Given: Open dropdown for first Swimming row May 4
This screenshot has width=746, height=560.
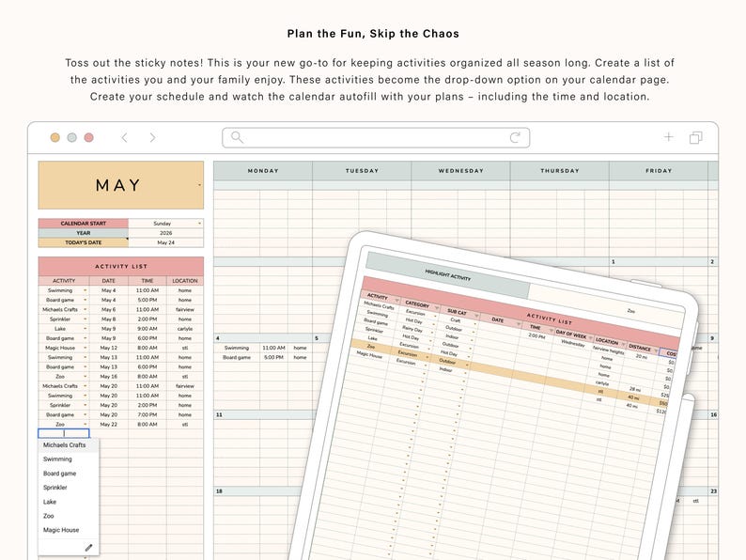Looking at the screenshot, I should tap(85, 290).
